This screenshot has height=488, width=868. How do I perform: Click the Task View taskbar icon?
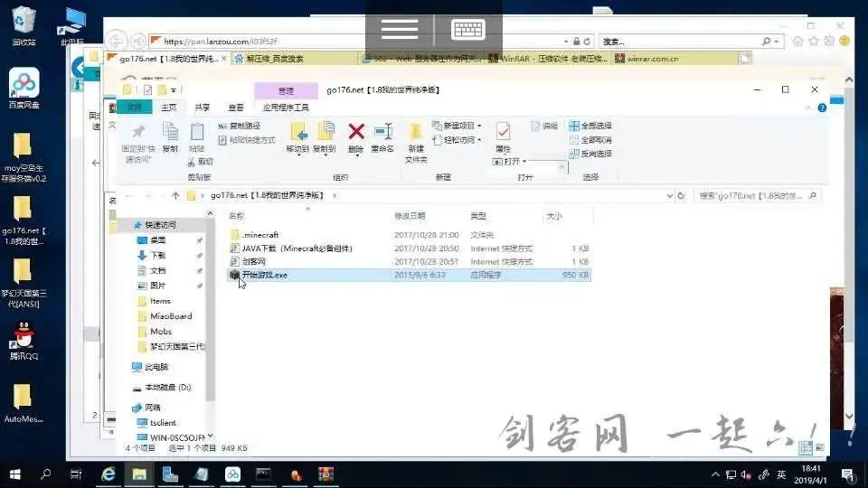click(x=76, y=474)
